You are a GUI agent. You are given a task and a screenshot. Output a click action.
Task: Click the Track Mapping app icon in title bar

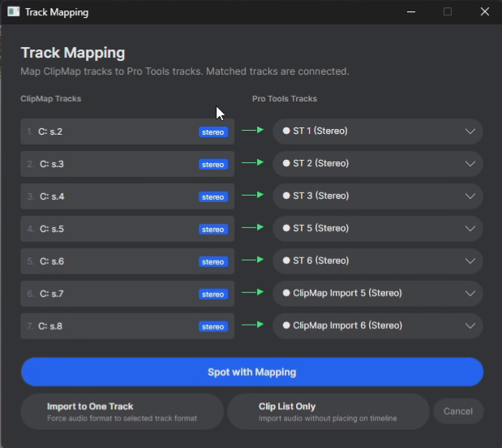(14, 12)
